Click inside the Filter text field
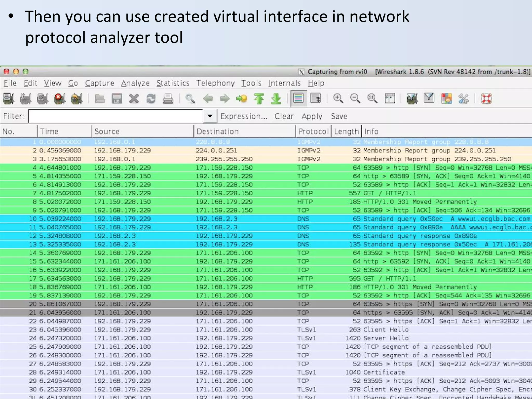The height and width of the screenshot is (399, 532). point(116,116)
